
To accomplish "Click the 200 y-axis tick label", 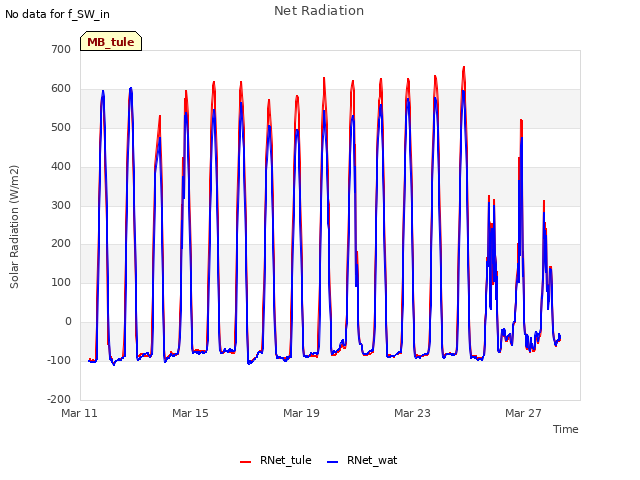I will (61, 244).
